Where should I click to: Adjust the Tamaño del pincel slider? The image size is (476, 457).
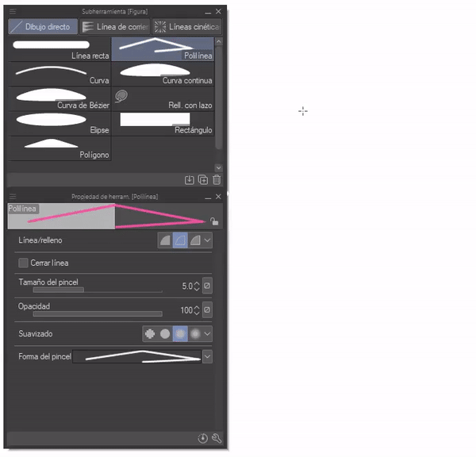(x=98, y=290)
